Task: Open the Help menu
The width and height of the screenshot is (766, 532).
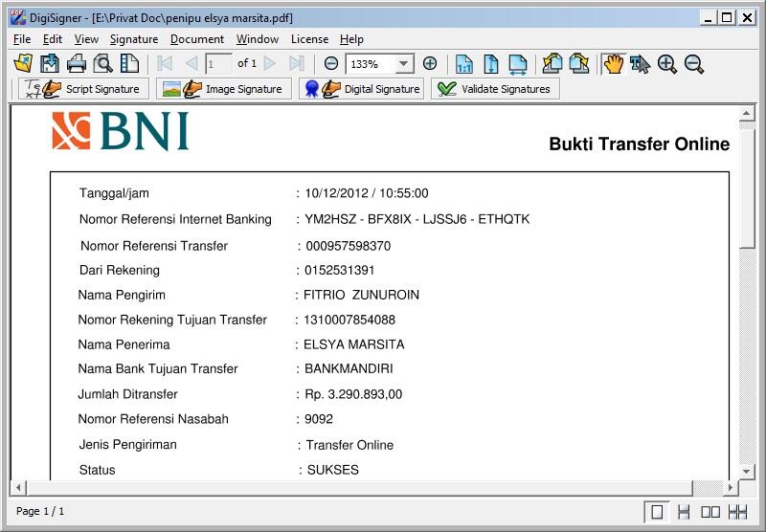Action: [351, 39]
